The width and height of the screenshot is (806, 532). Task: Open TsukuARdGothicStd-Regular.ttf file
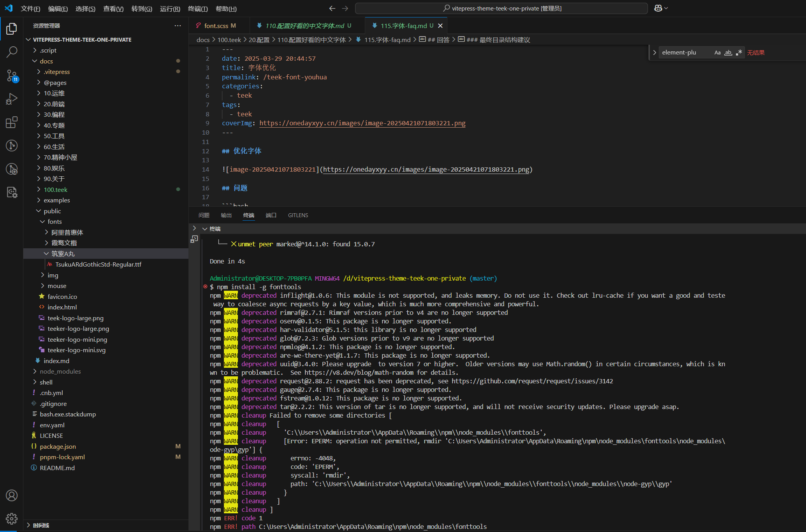[x=98, y=265]
